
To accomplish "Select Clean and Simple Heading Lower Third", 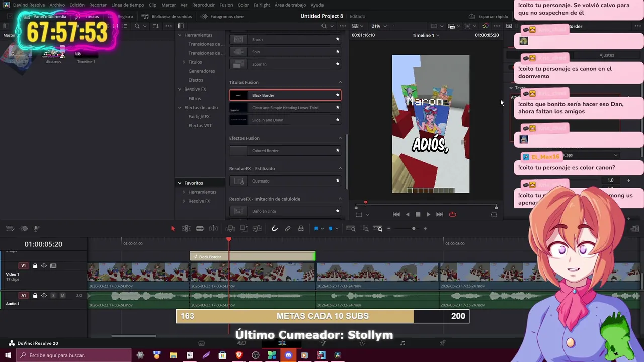I will point(285,108).
